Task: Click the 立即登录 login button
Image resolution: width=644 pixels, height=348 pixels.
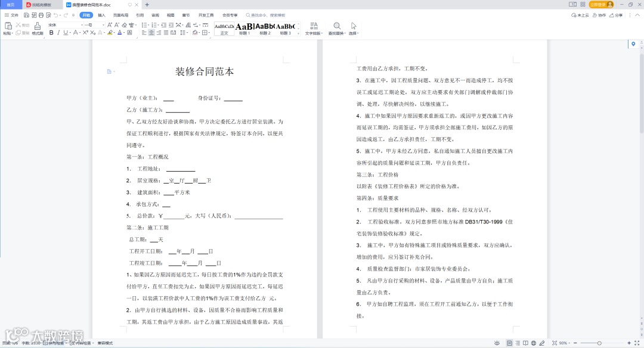Action: (601, 5)
